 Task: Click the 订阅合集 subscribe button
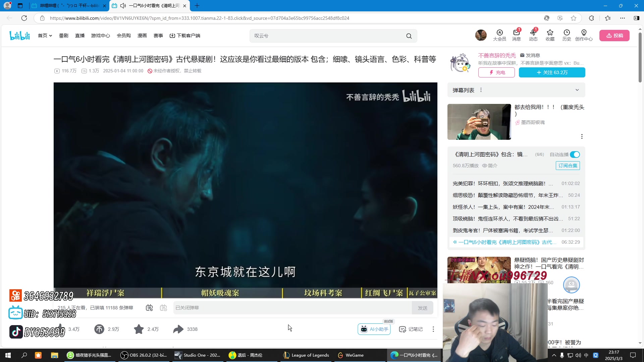[x=568, y=166]
